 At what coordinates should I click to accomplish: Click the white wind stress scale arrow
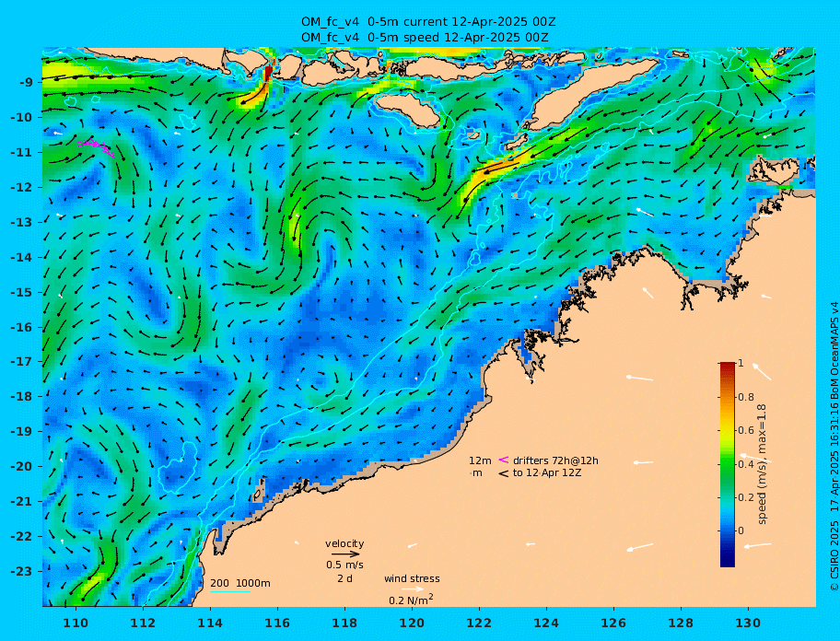point(413,589)
